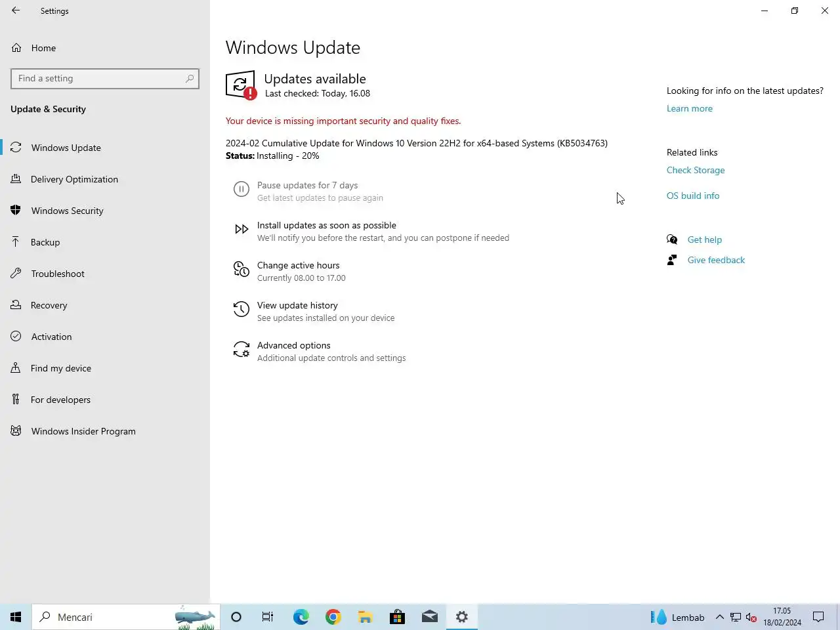Image resolution: width=840 pixels, height=630 pixels.
Task: Open File Explorer from taskbar
Action: pos(366,617)
